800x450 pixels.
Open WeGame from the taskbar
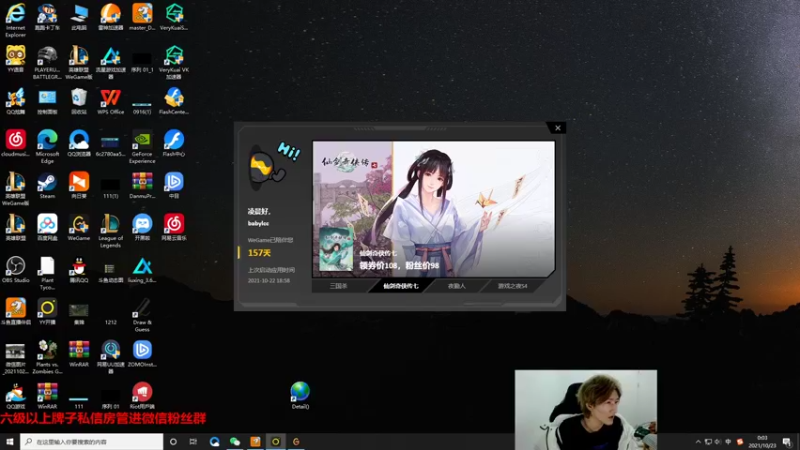coord(296,442)
